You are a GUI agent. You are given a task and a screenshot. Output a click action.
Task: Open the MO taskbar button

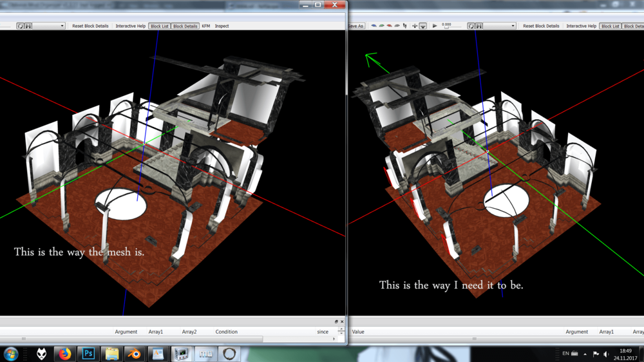(x=205, y=354)
